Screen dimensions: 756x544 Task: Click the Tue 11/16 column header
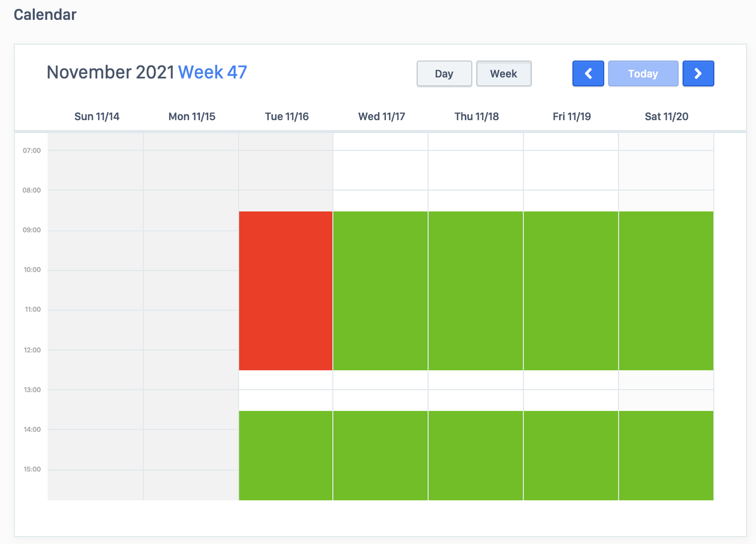click(x=287, y=116)
